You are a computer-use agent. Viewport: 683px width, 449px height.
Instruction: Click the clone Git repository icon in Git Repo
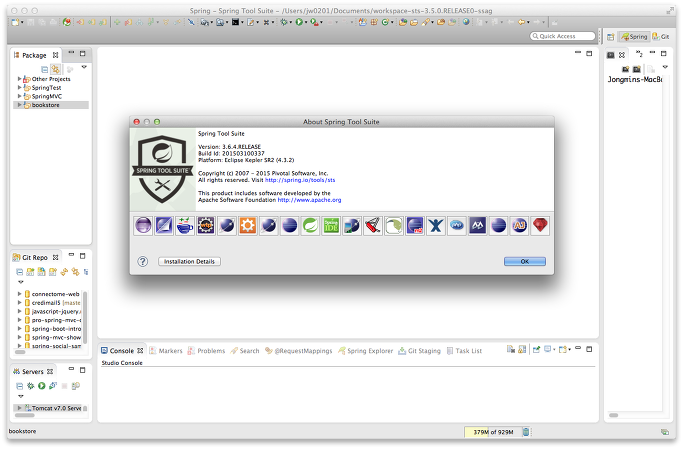[41, 272]
